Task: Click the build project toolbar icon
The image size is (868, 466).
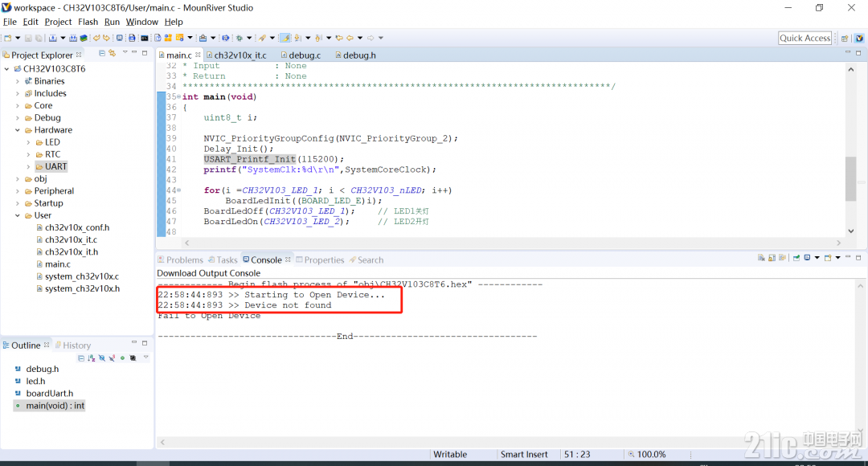Action: pos(52,39)
